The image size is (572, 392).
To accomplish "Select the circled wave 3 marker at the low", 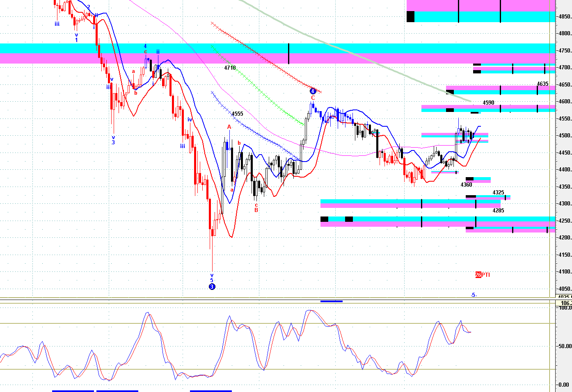I will (212, 287).
